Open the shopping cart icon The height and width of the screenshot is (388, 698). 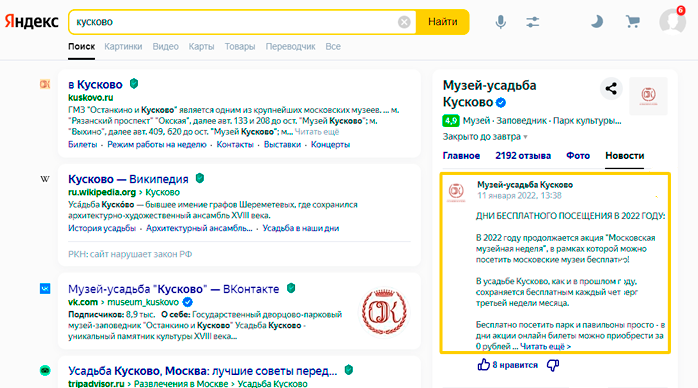633,21
